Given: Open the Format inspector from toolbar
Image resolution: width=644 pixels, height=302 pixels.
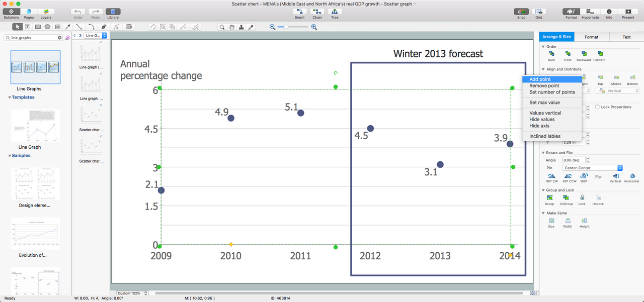Looking at the screenshot, I should [571, 12].
